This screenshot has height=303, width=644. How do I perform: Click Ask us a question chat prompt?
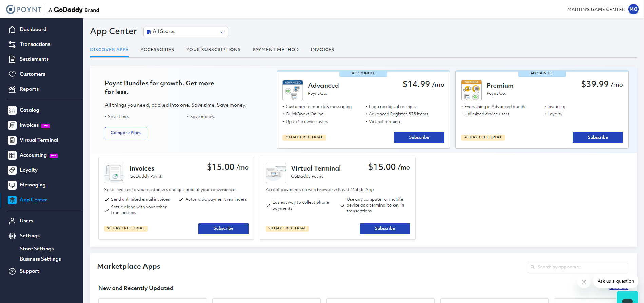coord(616,281)
